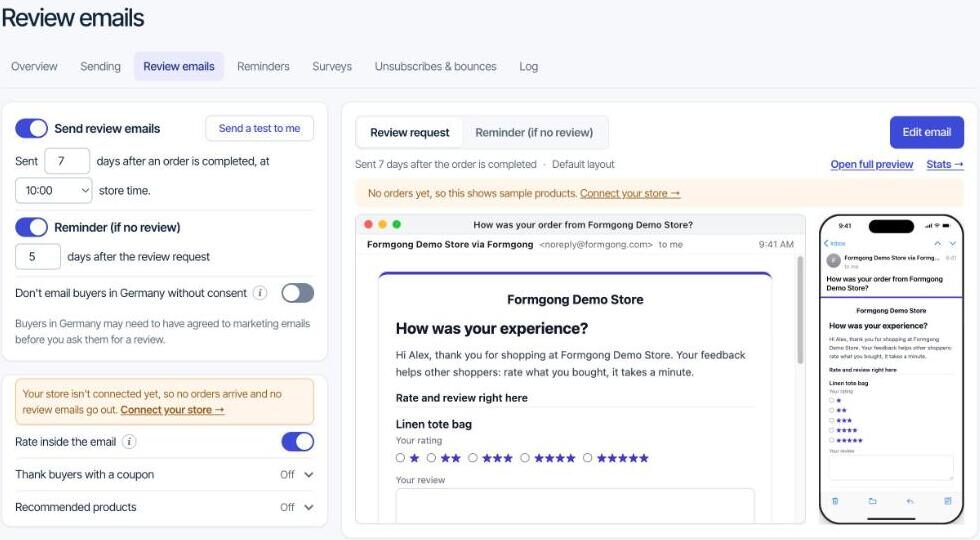Select the Review request preview tab
The height and width of the screenshot is (540, 980).
tap(409, 132)
